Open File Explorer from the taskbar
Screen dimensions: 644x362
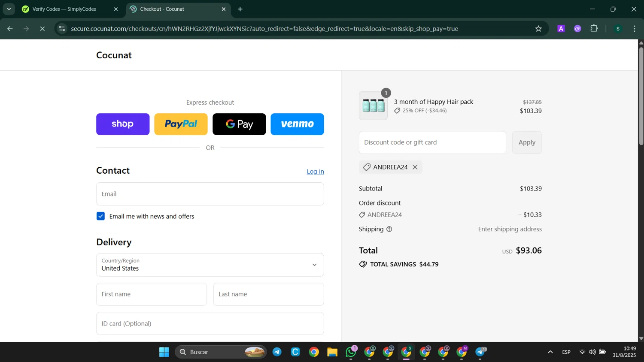tap(332, 352)
